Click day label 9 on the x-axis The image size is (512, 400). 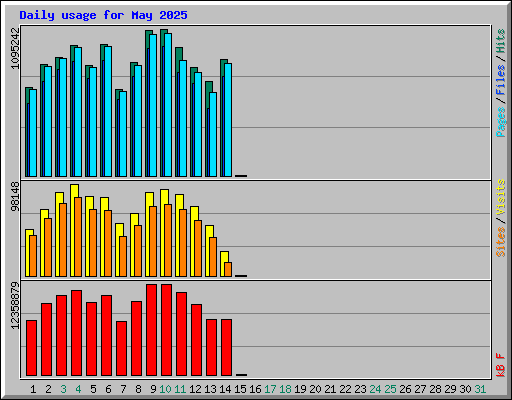[x=153, y=389]
